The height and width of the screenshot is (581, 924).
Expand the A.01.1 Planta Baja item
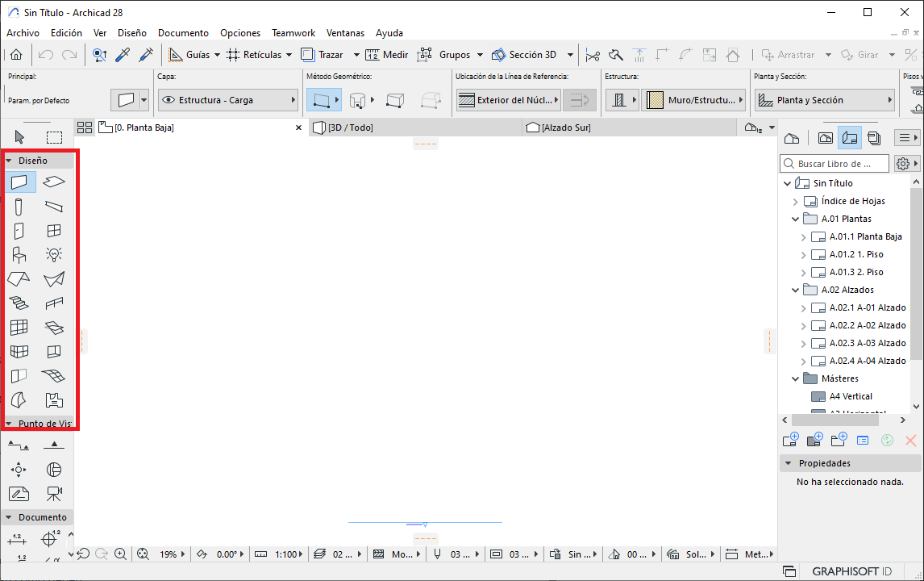[803, 237]
